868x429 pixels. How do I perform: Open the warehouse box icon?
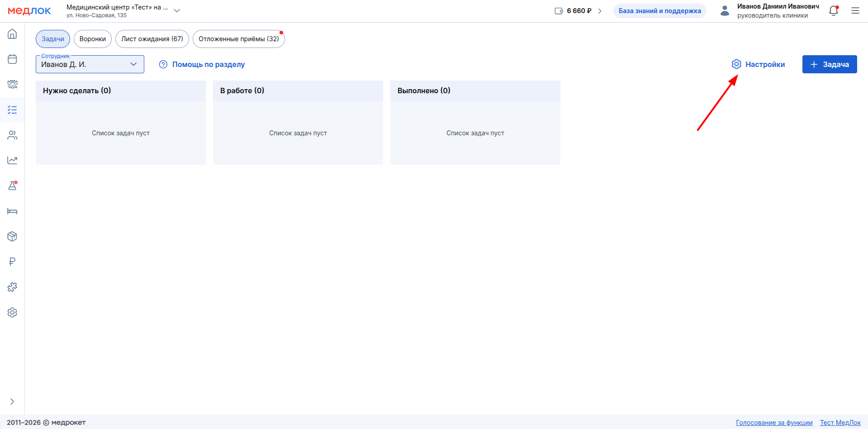tap(12, 237)
